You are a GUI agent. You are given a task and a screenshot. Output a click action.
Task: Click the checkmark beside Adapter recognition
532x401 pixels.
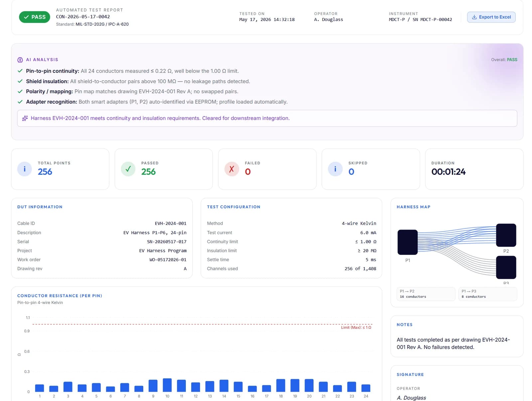[x=20, y=102]
